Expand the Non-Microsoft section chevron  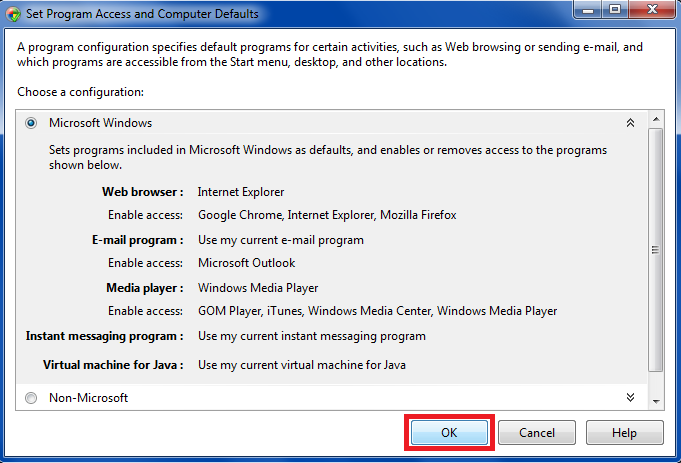630,397
